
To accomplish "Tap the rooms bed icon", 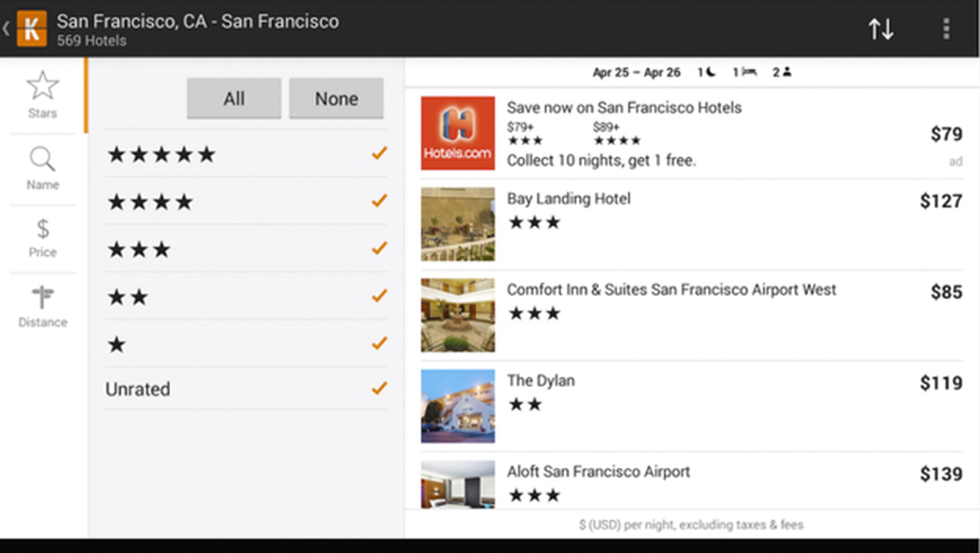I will point(749,71).
